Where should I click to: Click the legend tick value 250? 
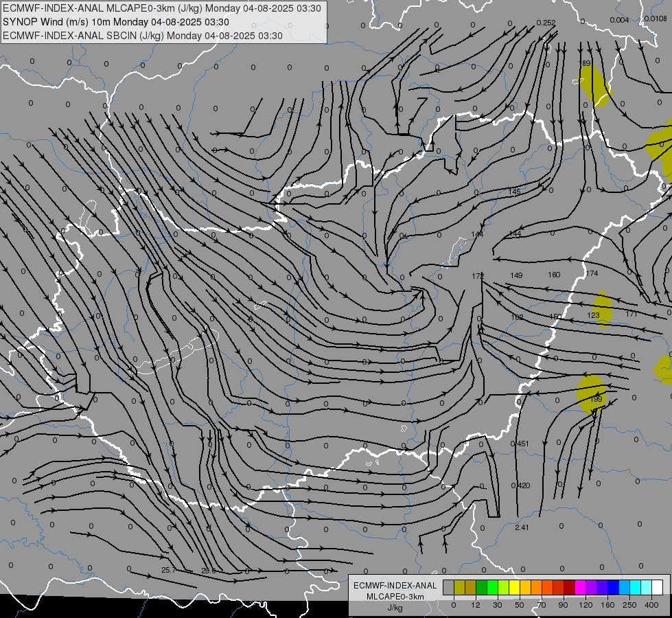629,605
